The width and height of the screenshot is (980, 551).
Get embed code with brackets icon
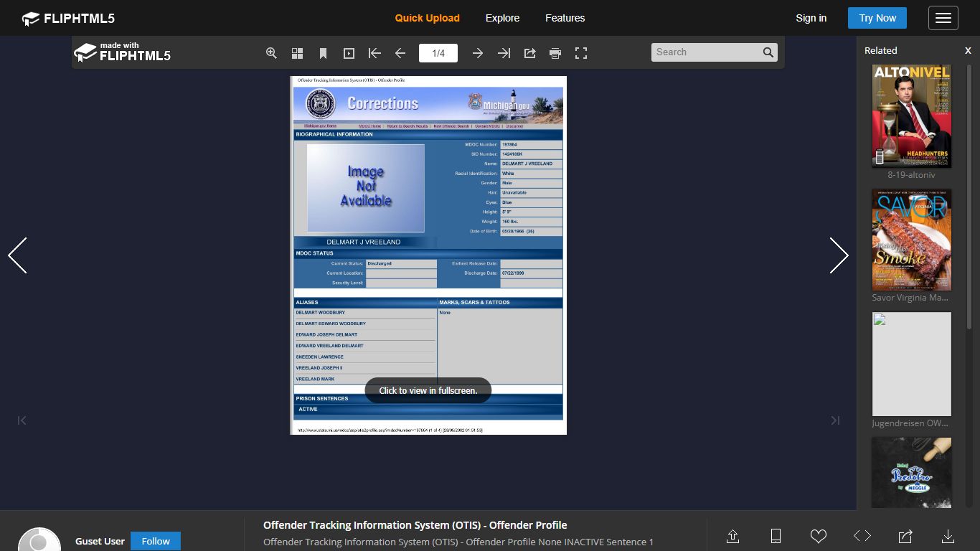[862, 536]
